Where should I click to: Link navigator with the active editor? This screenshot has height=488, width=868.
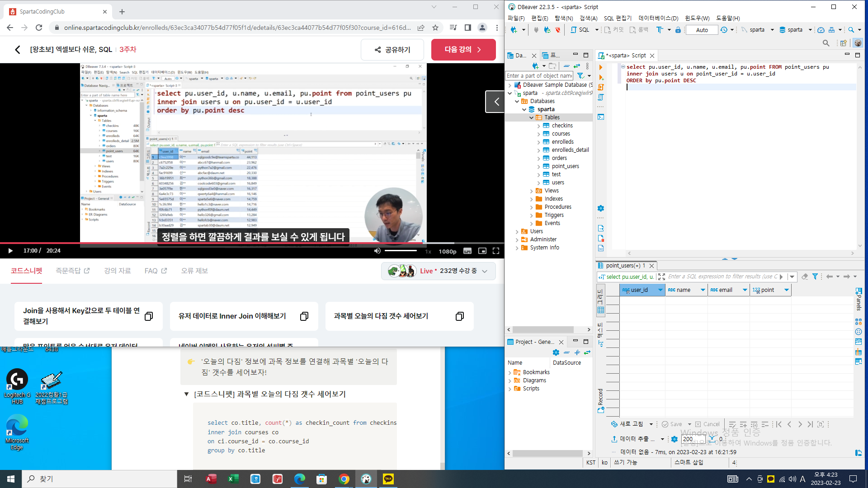577,66
